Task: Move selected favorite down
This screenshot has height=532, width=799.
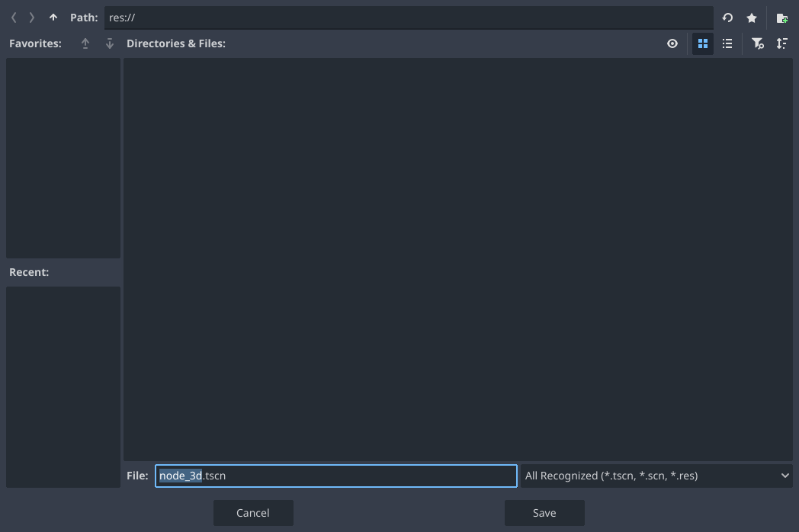Action: (x=109, y=43)
